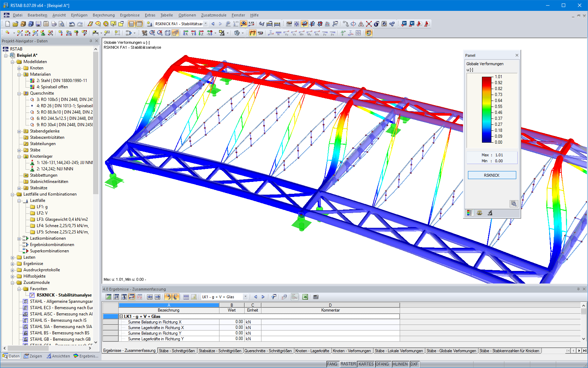Toggle KARTES in status bar
The height and width of the screenshot is (368, 588).
tap(366, 364)
